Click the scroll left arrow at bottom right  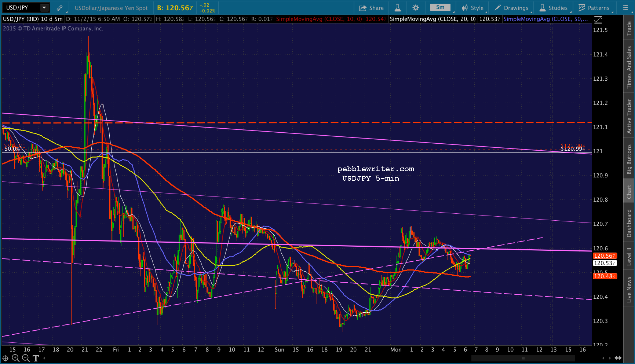603,358
